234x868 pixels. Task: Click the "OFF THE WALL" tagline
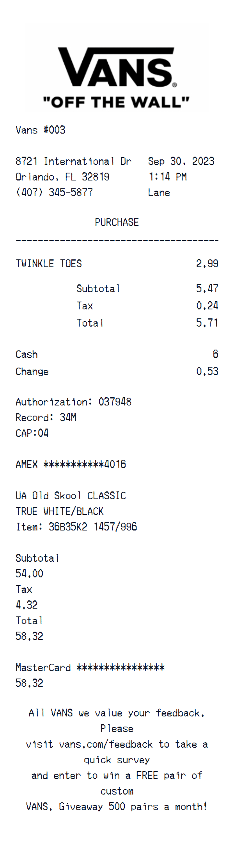pyautogui.click(x=116, y=102)
